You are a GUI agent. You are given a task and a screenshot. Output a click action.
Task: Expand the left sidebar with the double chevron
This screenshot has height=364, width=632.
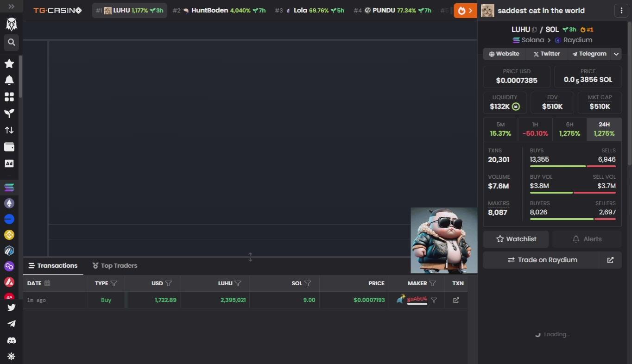11,6
